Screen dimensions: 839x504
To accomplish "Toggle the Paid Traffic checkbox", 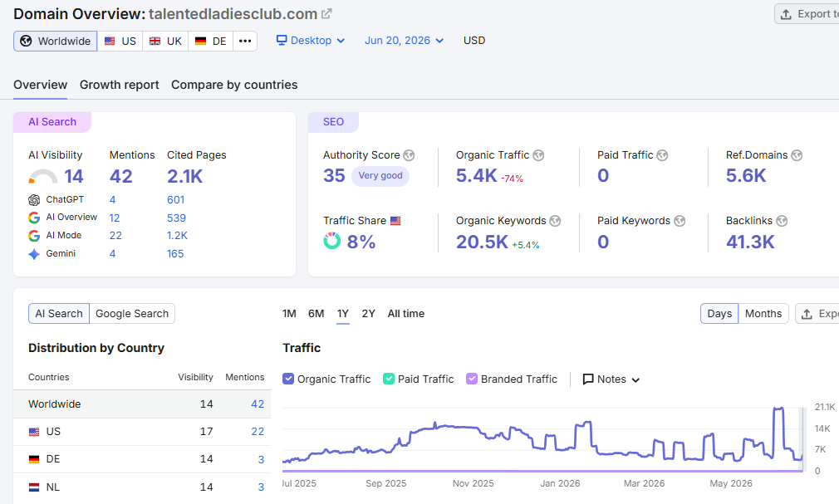I will 389,379.
